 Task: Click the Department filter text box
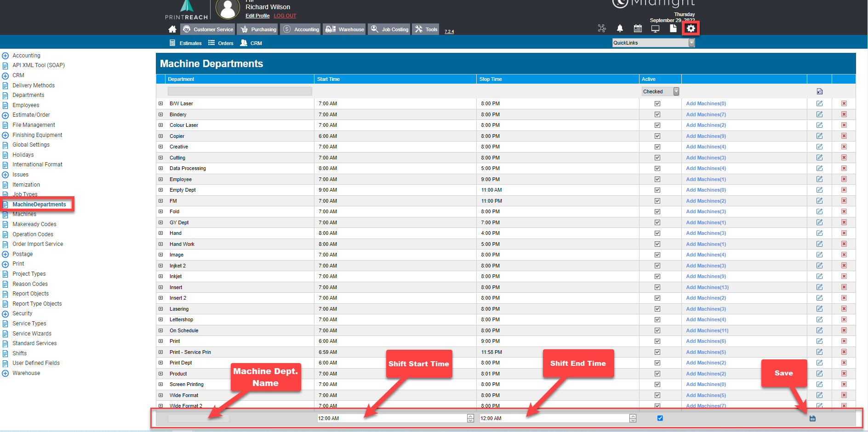240,91
